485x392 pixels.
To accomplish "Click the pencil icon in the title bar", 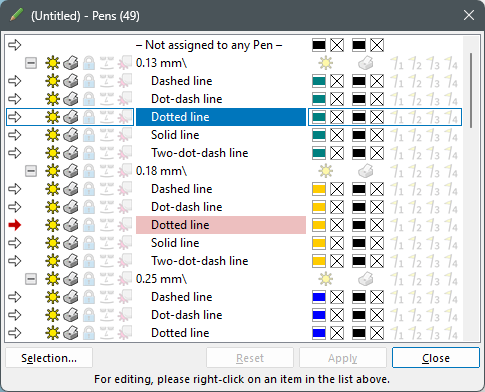I will pyautogui.click(x=16, y=15).
